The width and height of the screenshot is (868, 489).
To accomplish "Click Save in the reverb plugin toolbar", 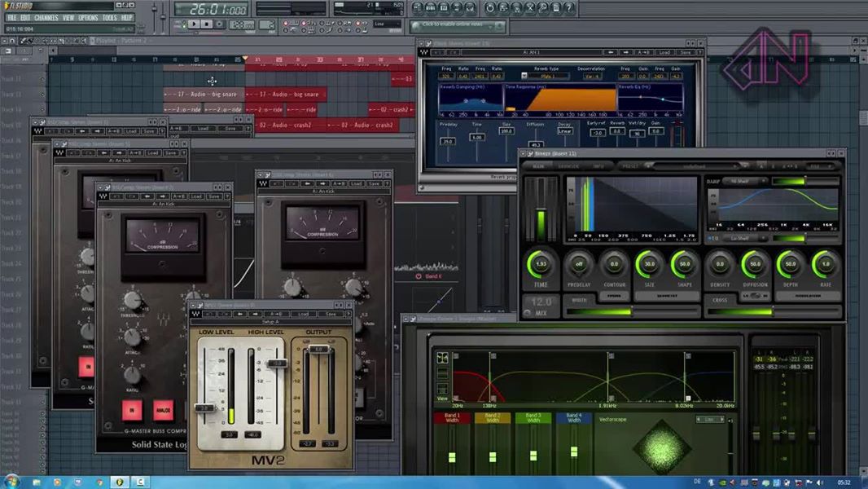I will pyautogui.click(x=686, y=52).
